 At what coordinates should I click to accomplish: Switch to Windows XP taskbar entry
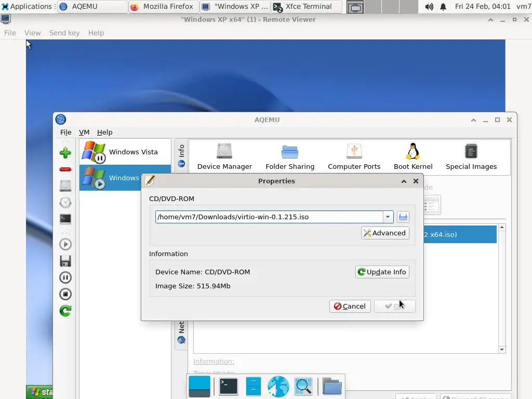tap(235, 6)
